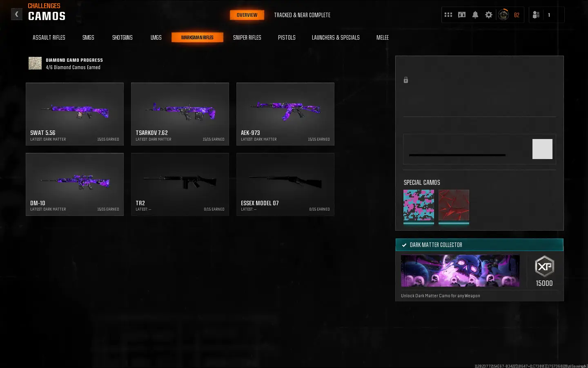Open the Tracked & Near Complete tab

[x=302, y=15]
